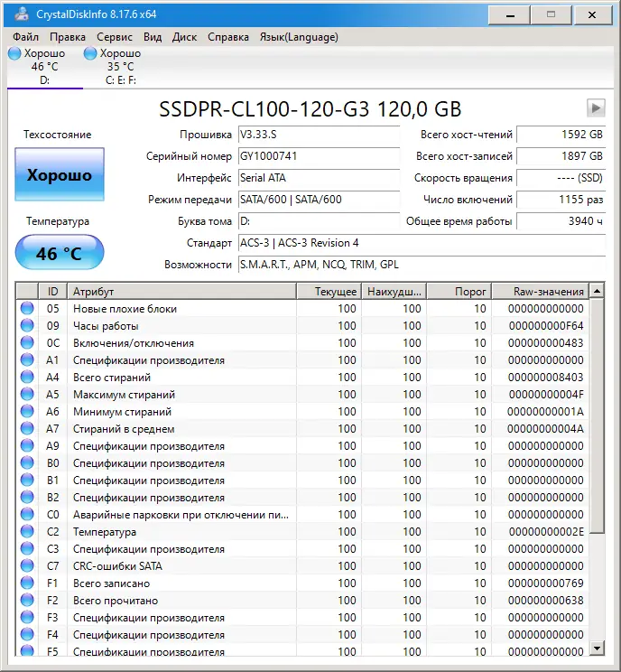
Task: Open the Справка menu
Action: point(228,37)
